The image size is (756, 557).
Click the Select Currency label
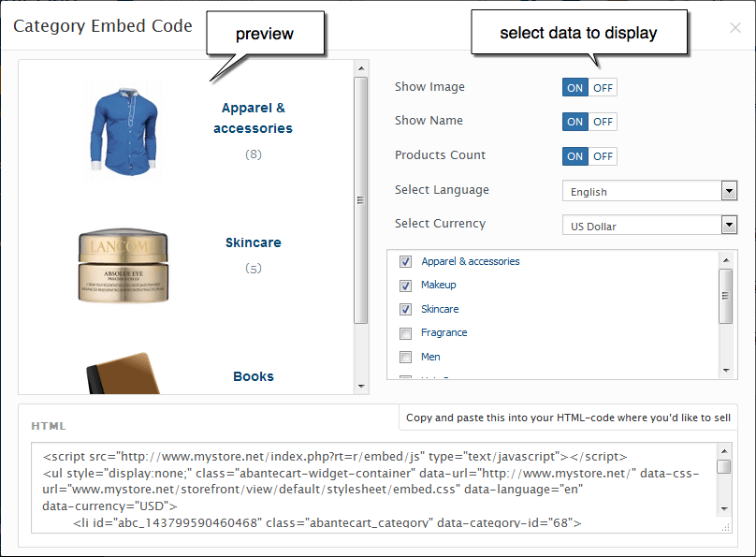pos(440,224)
